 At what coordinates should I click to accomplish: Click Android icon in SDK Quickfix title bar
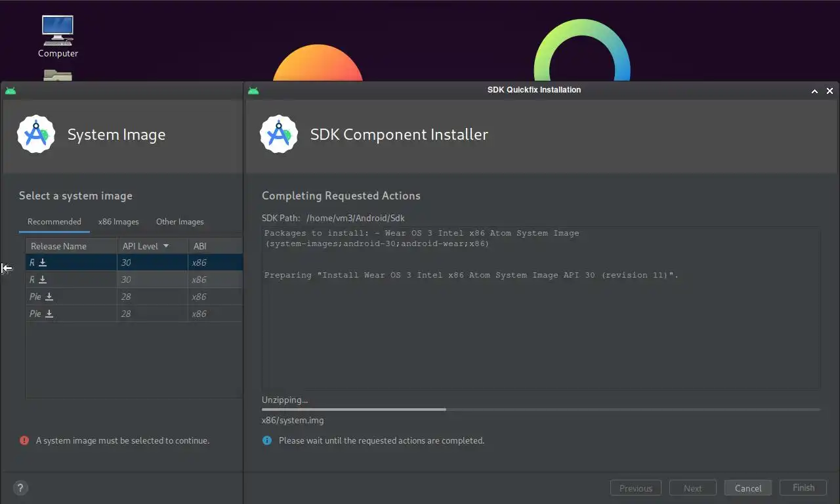click(253, 91)
